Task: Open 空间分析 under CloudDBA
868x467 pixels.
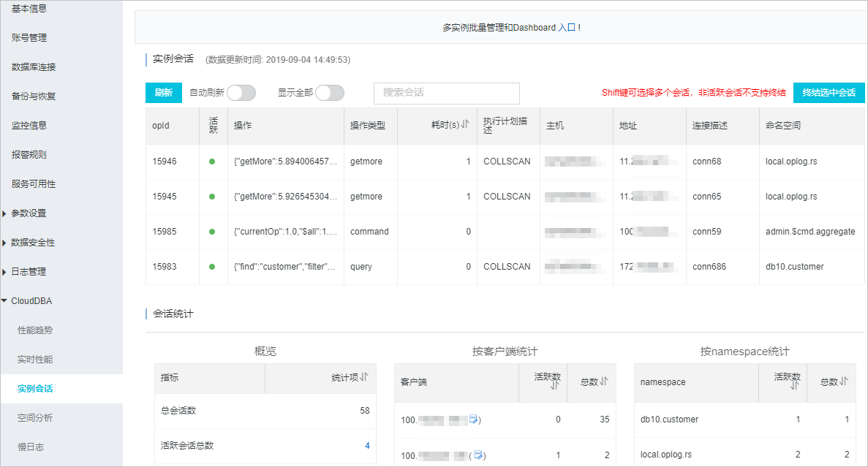Action: [x=35, y=418]
